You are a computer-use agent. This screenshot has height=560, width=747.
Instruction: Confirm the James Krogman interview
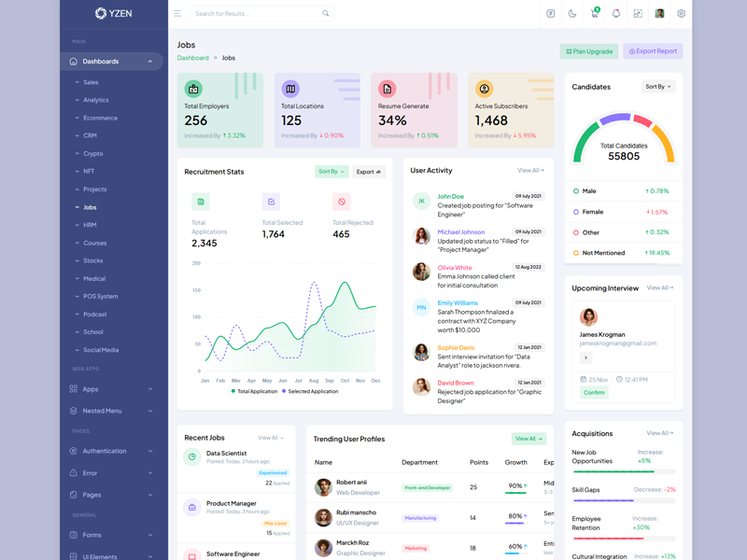point(594,393)
